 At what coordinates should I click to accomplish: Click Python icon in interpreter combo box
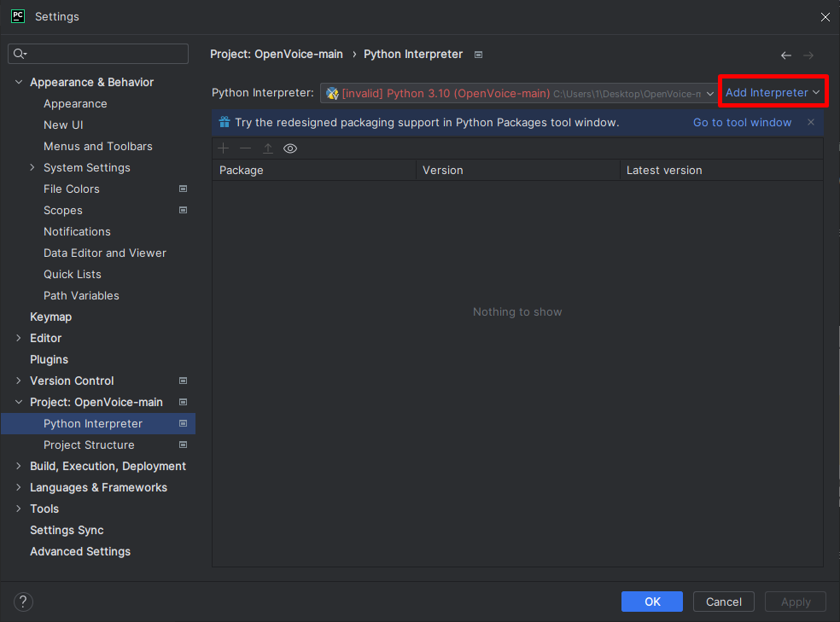pyautogui.click(x=332, y=94)
